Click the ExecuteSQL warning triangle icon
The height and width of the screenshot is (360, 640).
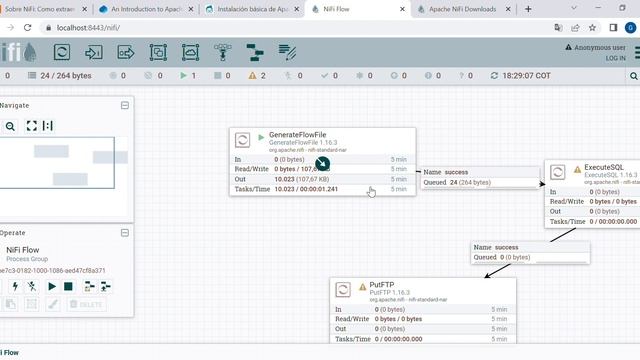pyautogui.click(x=577, y=169)
